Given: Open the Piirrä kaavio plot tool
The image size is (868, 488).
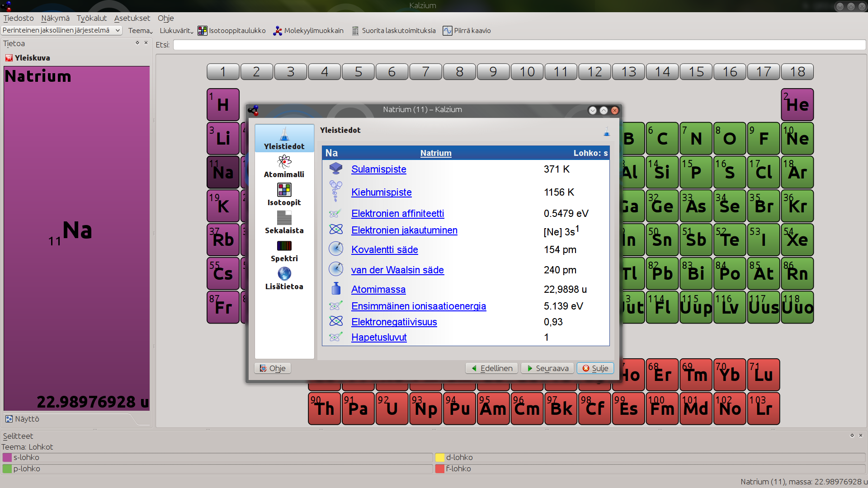Looking at the screenshot, I should tap(467, 31).
